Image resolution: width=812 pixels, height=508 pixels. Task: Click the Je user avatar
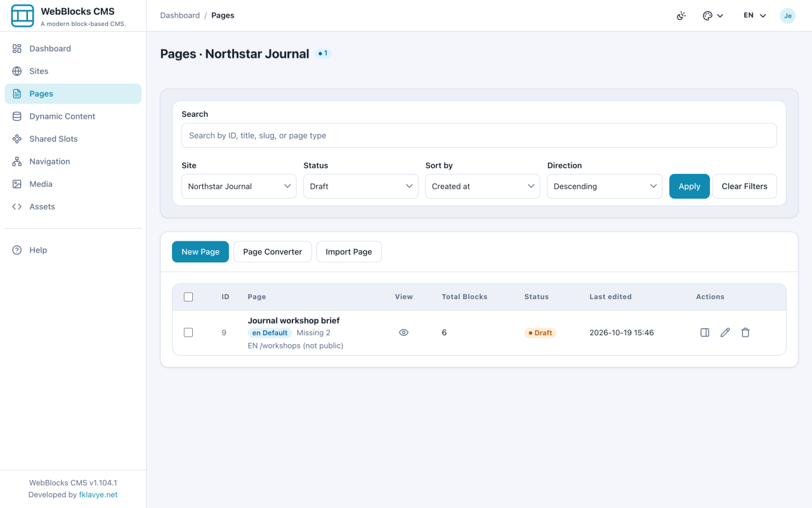[x=788, y=16]
